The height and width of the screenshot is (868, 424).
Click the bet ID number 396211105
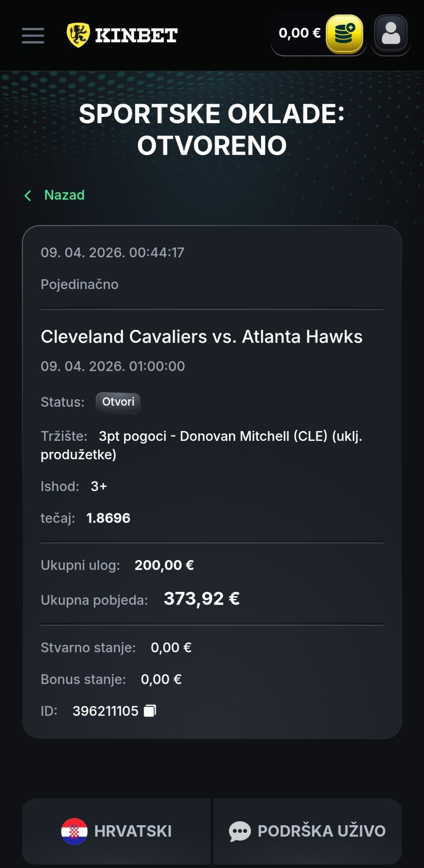(x=105, y=711)
